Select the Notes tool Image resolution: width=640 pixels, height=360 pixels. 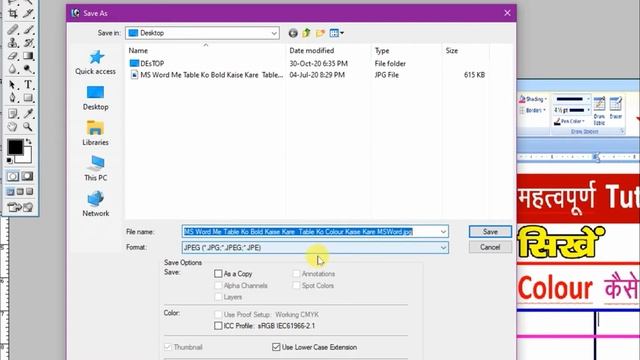tap(13, 113)
